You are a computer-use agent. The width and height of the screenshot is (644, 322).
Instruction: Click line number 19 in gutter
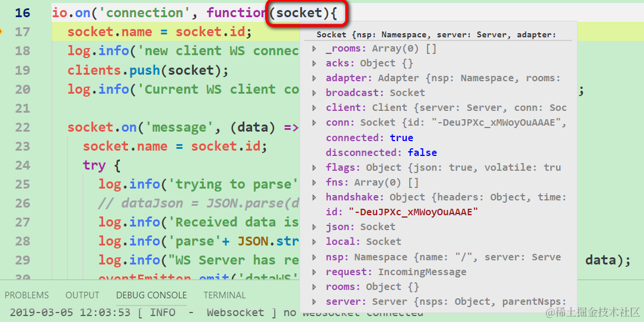coord(23,70)
